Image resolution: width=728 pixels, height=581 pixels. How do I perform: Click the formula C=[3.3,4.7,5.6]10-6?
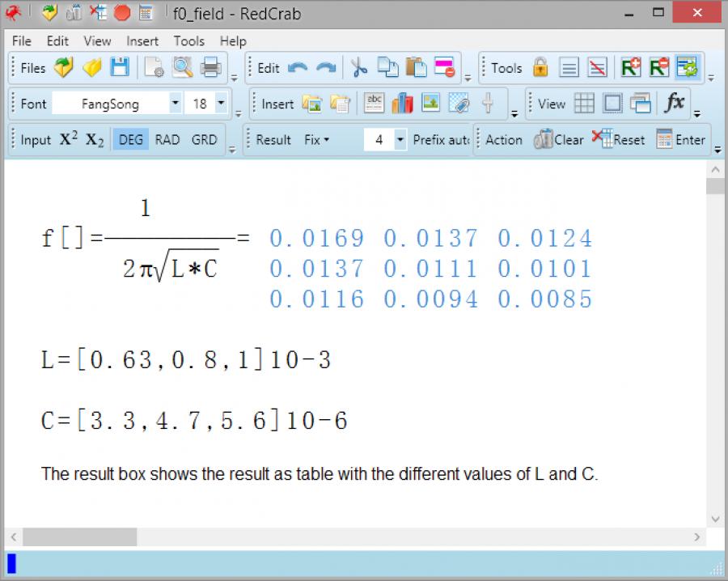tap(194, 420)
